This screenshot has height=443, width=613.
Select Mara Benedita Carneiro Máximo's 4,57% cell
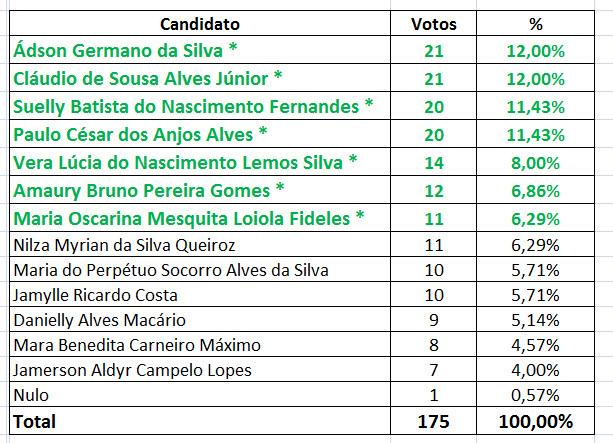548,346
